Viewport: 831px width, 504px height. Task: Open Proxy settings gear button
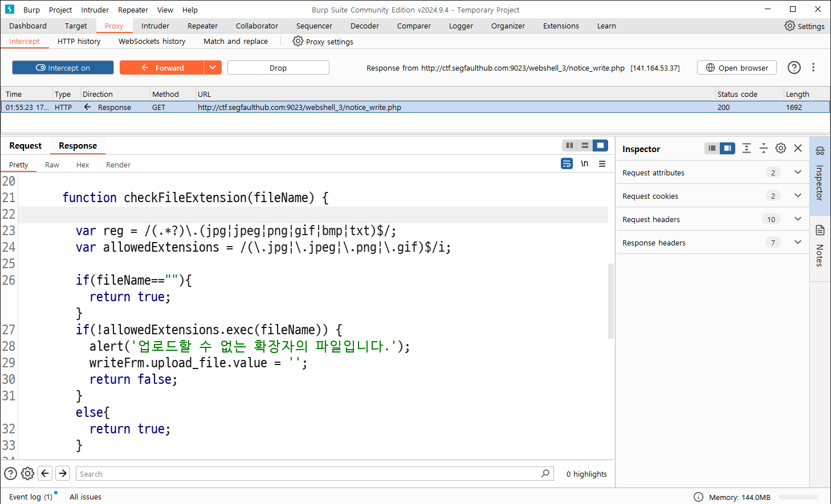(x=323, y=41)
